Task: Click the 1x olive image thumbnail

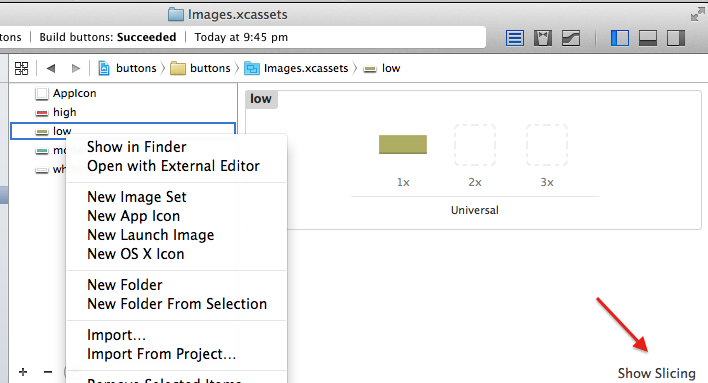Action: coord(403,145)
